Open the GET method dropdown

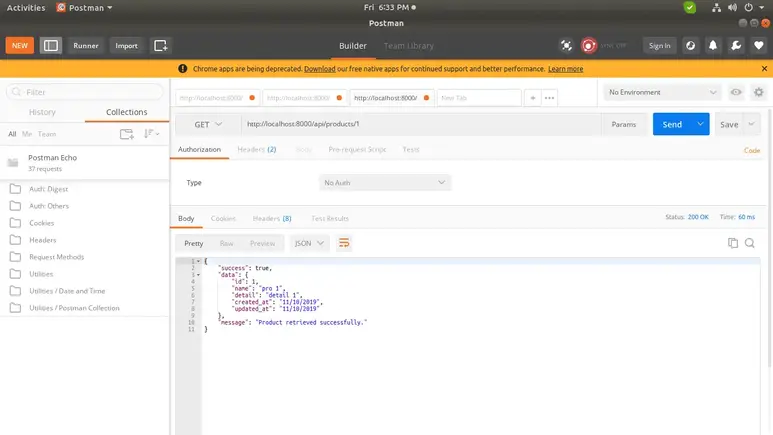[x=208, y=124]
